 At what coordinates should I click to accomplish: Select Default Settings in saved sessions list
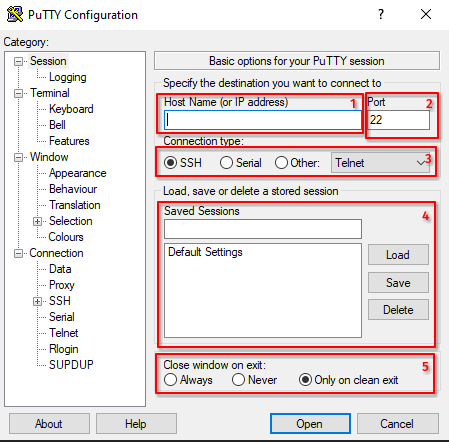(205, 252)
